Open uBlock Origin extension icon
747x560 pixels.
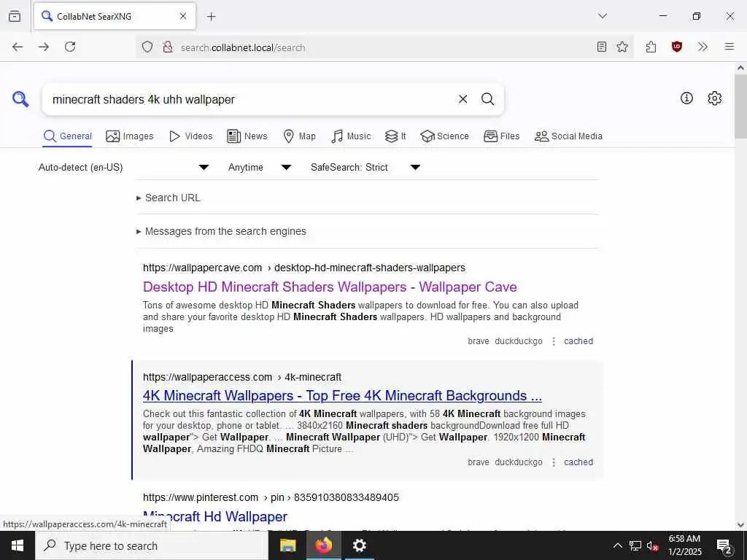(x=676, y=47)
